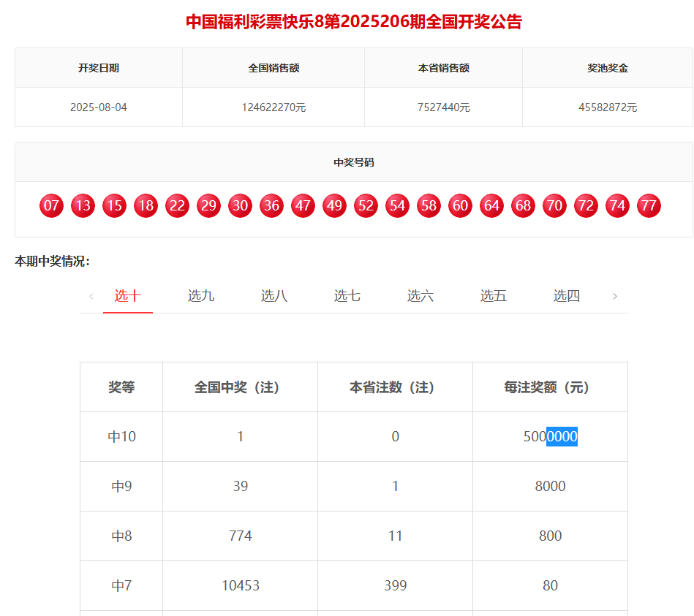Click the 中7 prize level cell
694x616 pixels.
coord(121,585)
